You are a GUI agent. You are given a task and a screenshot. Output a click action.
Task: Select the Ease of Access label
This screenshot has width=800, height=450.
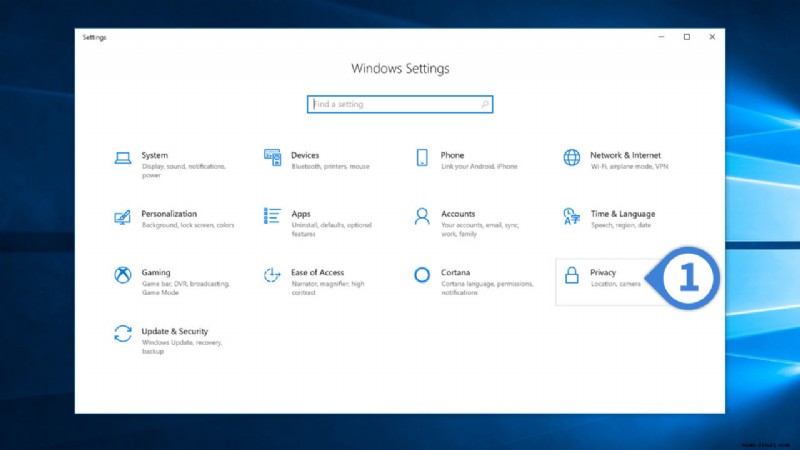pos(317,272)
